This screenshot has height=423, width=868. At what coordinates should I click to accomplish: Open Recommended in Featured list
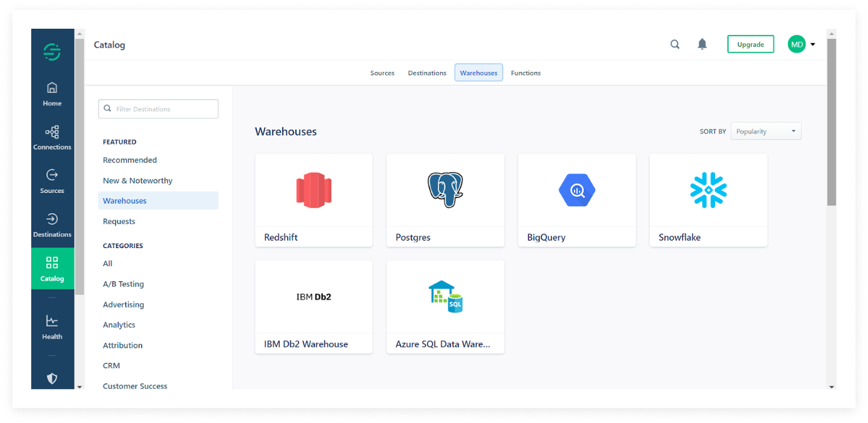pos(130,160)
